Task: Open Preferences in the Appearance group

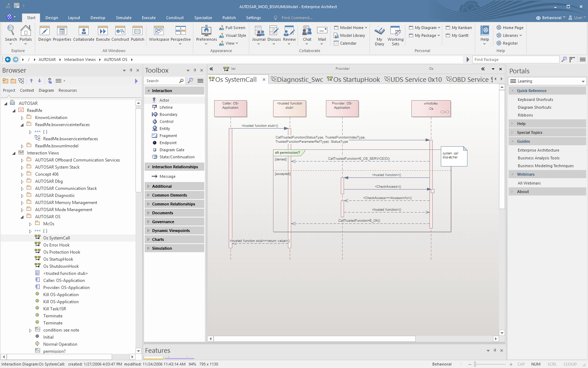Action: (x=206, y=35)
